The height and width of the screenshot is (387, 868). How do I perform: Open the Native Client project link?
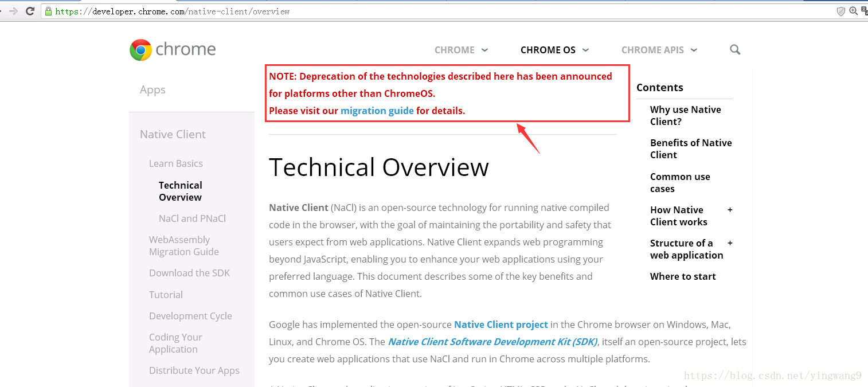[501, 325]
